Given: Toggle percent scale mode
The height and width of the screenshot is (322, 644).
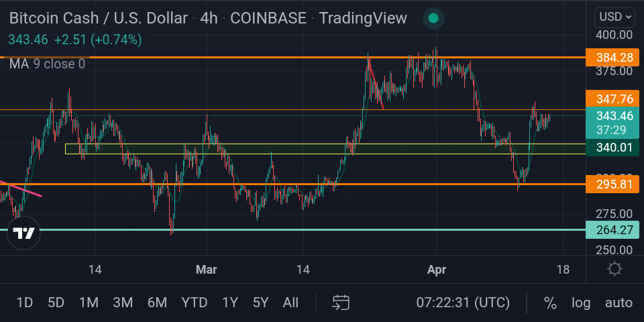Looking at the screenshot, I should pyautogui.click(x=550, y=303).
